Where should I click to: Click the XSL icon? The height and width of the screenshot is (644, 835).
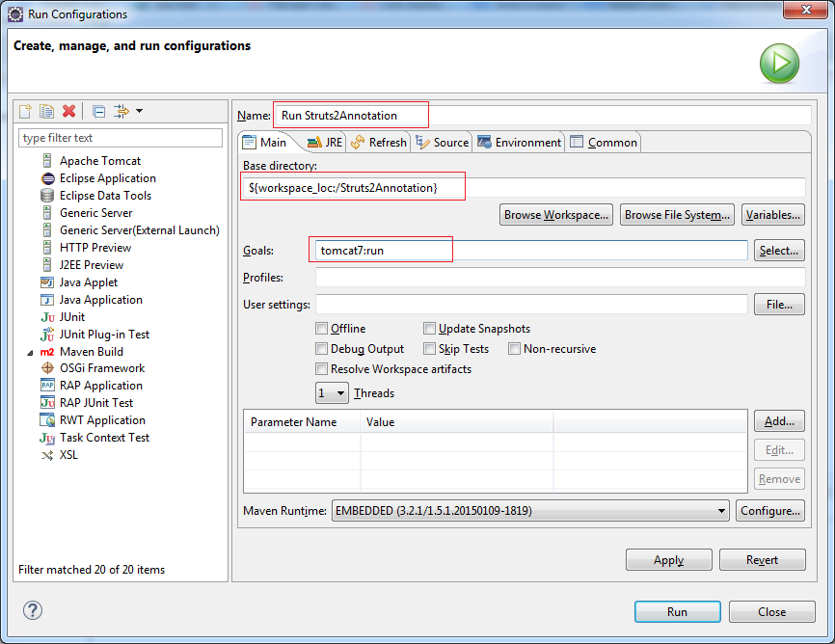[47, 455]
